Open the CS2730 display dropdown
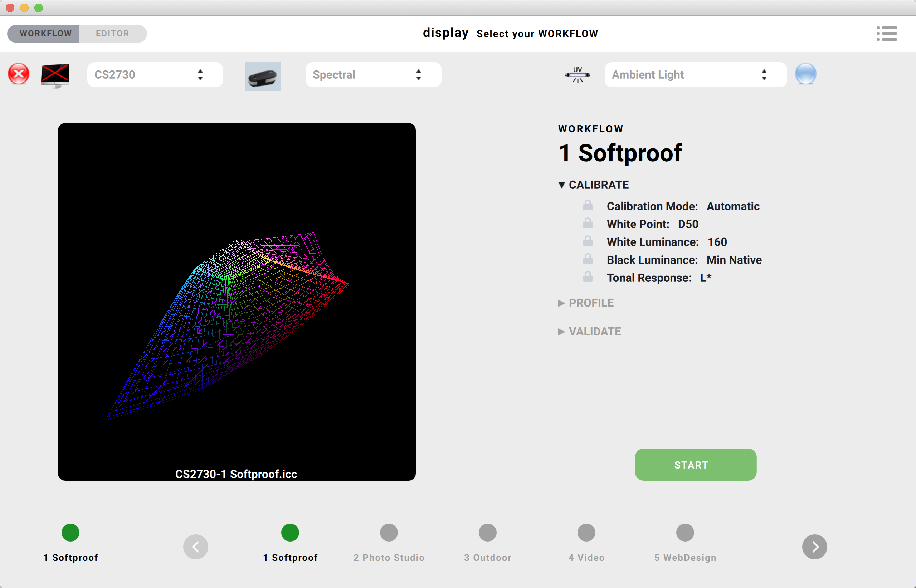Viewport: 916px width, 588px height. 155,75
